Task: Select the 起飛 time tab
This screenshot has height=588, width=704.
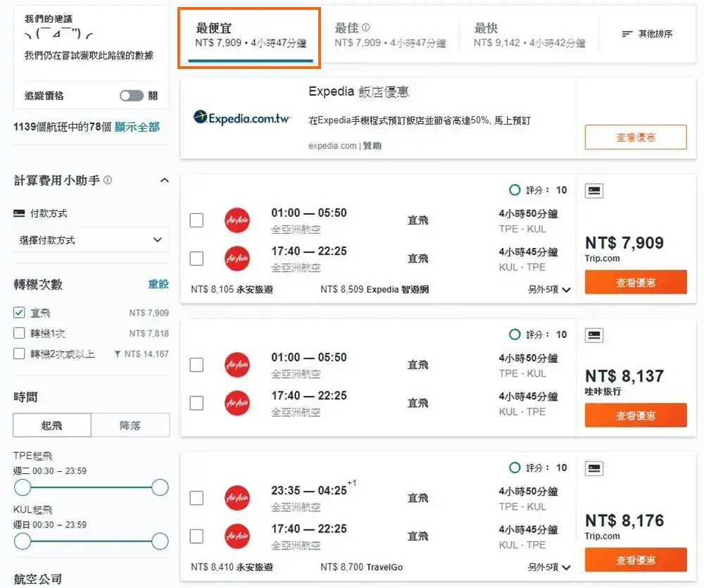Action: coord(52,425)
